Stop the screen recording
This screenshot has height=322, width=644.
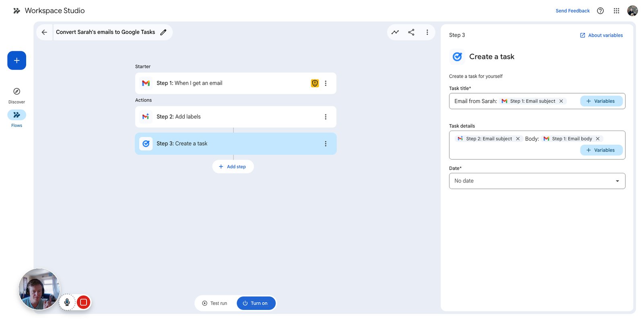point(83,302)
